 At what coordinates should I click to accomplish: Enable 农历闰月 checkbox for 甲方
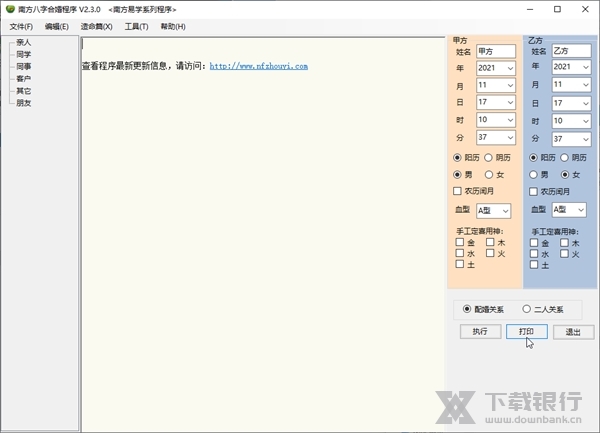coord(457,191)
